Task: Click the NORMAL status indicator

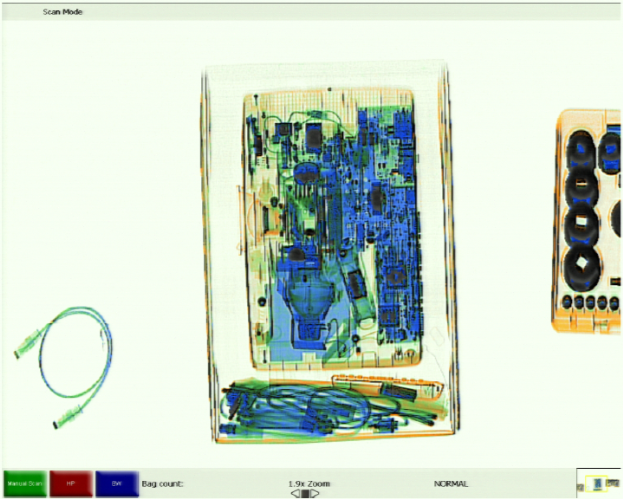Action: (450, 483)
